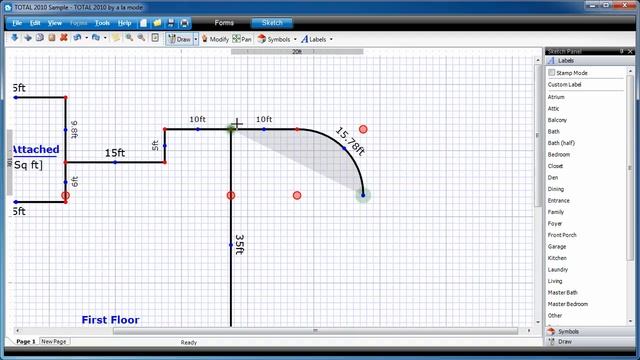Click the Symbols toolbar button
This screenshot has height=360, width=640.
pos(274,39)
